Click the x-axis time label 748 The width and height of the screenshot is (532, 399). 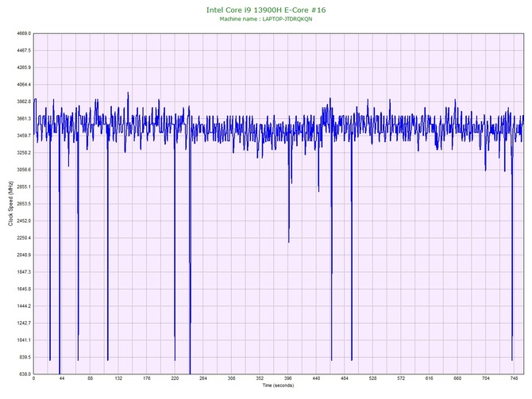[514, 378]
